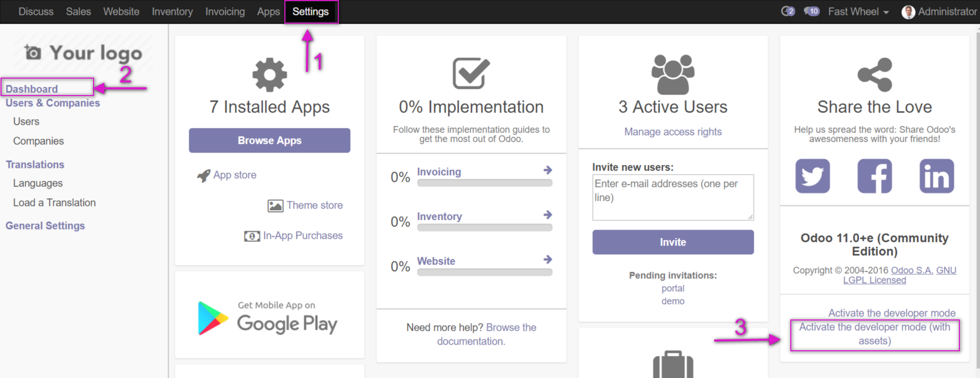
Task: Click the Browse Apps button
Action: click(269, 140)
